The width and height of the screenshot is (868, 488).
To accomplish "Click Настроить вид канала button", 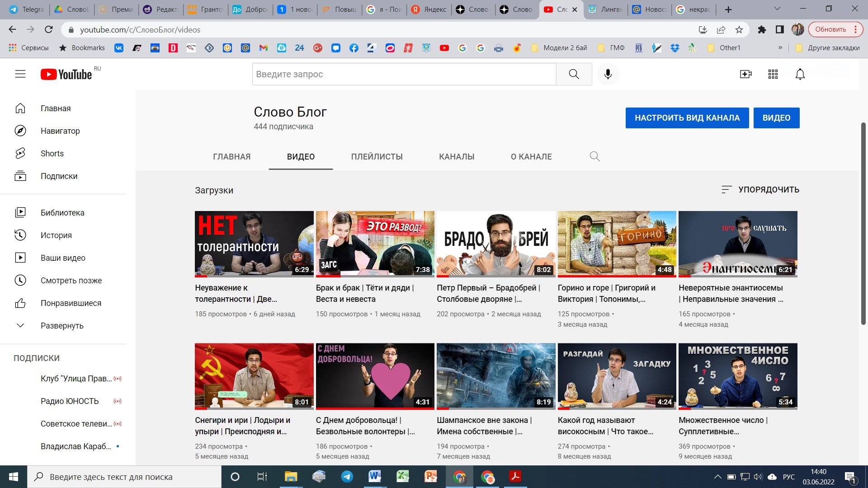I will 687,118.
